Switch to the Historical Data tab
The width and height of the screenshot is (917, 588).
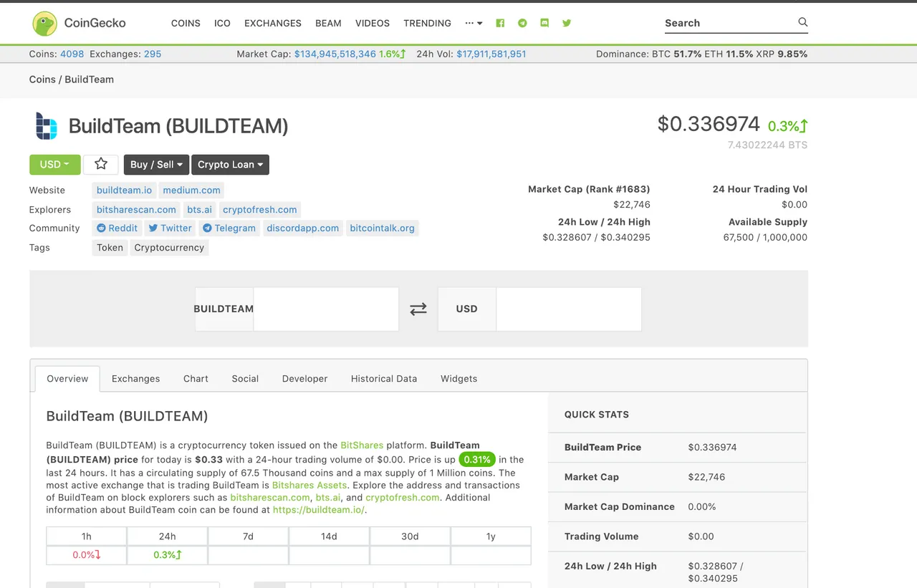(x=384, y=378)
